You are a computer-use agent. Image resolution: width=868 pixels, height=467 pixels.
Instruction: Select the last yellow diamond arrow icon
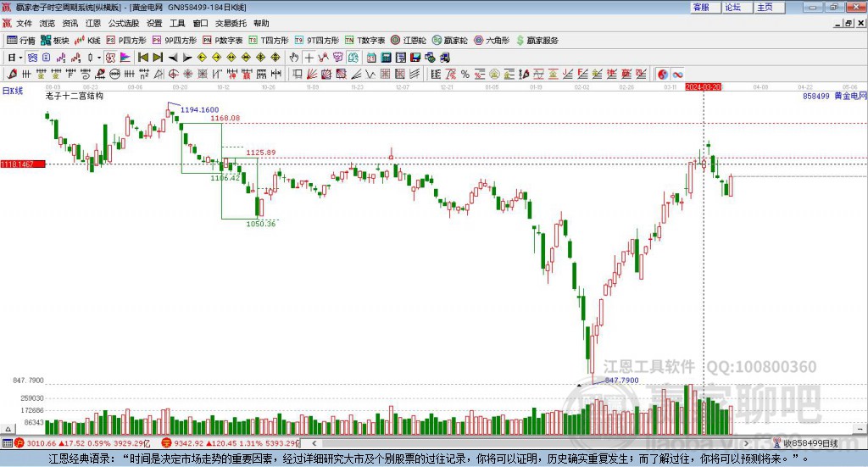pos(275,58)
